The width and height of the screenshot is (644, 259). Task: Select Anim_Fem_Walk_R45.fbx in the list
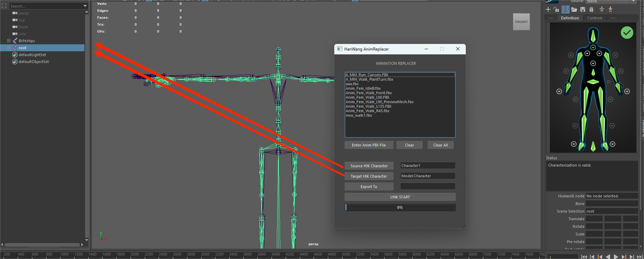point(400,111)
